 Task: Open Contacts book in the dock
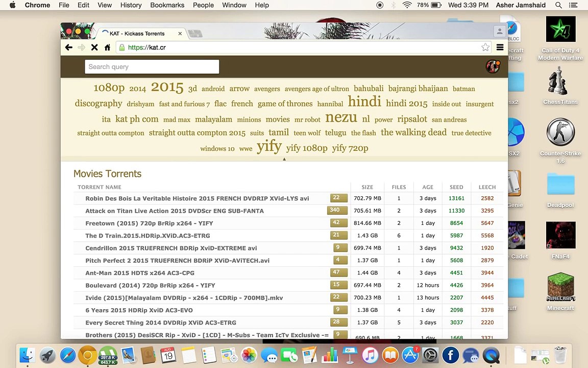(148, 355)
